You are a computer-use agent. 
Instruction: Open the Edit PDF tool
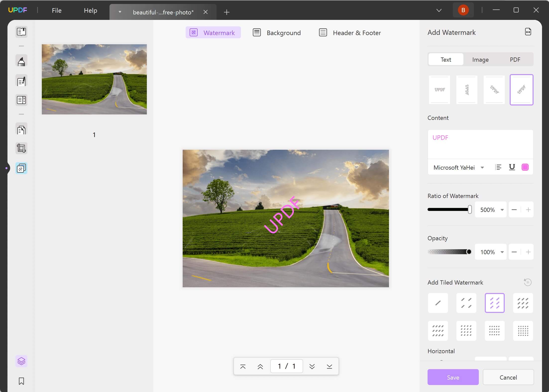21,81
